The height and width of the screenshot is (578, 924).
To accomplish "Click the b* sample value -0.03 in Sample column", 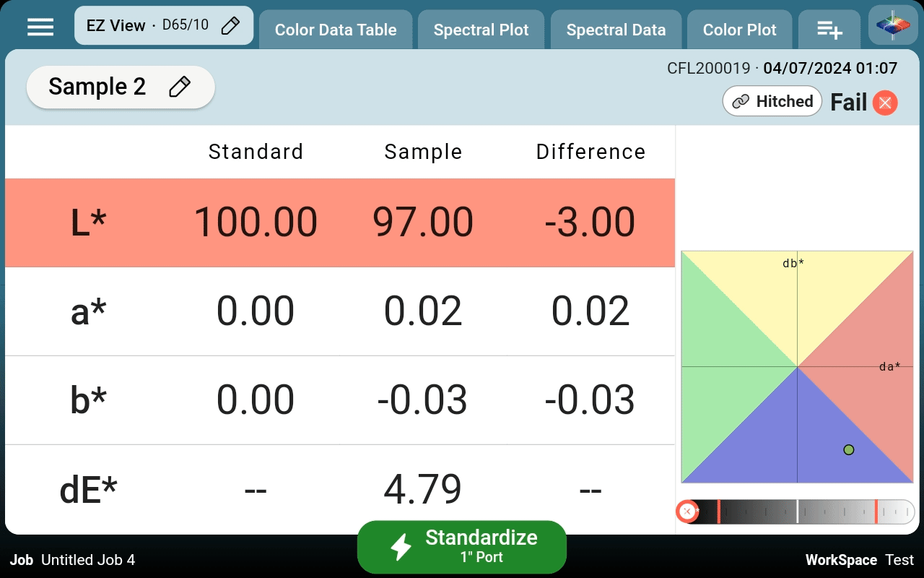I will point(423,400).
